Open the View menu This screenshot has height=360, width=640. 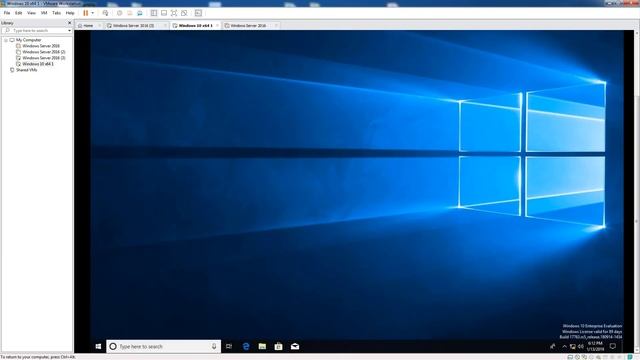click(31, 13)
